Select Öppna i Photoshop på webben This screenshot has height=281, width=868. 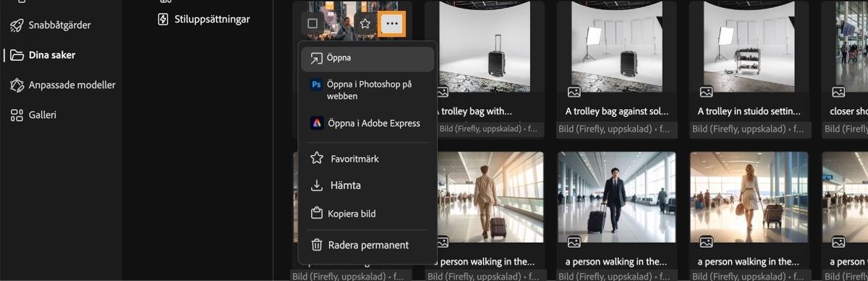click(367, 91)
